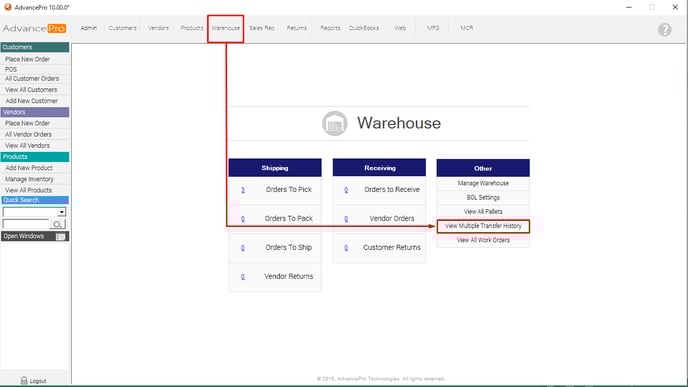
Task: Open Manage Warehouse under Other
Action: click(x=483, y=183)
